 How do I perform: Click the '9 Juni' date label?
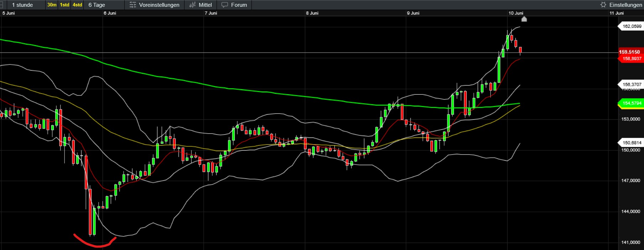click(x=413, y=13)
